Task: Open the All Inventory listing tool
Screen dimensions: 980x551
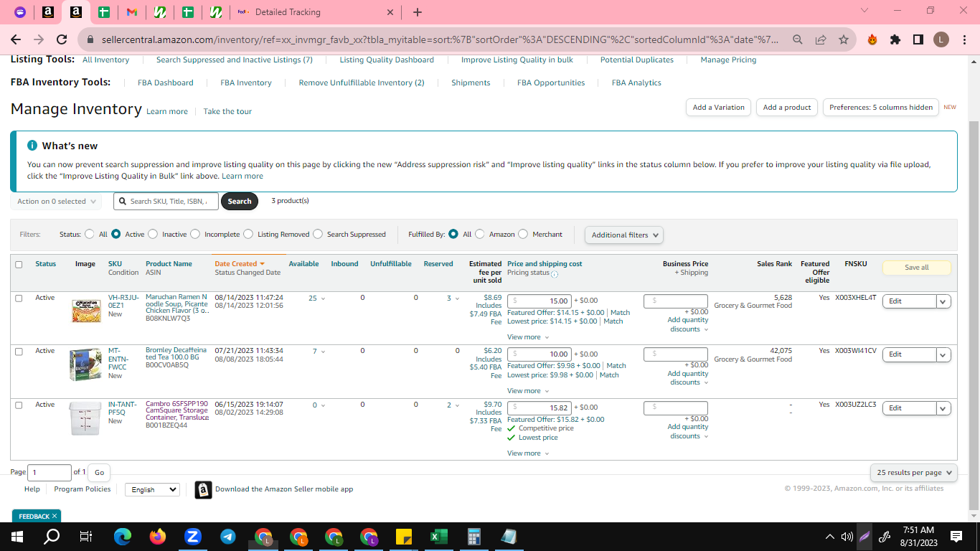Action: coord(105,60)
